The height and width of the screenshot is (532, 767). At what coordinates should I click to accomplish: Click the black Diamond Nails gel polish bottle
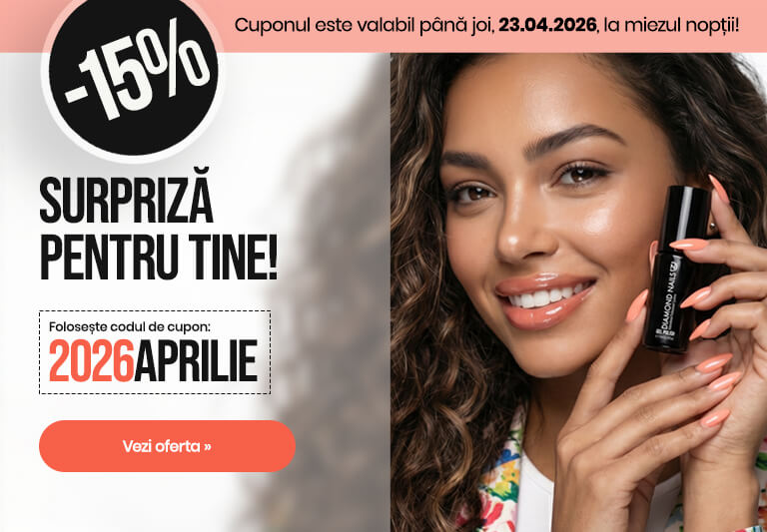pyautogui.click(x=676, y=268)
